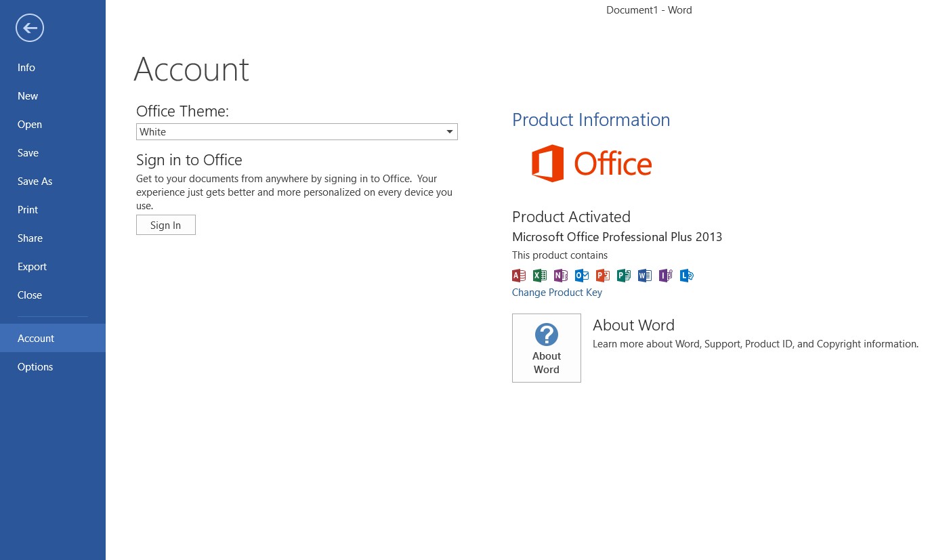
Task: Expand the theme list showing White
Action: 297,131
